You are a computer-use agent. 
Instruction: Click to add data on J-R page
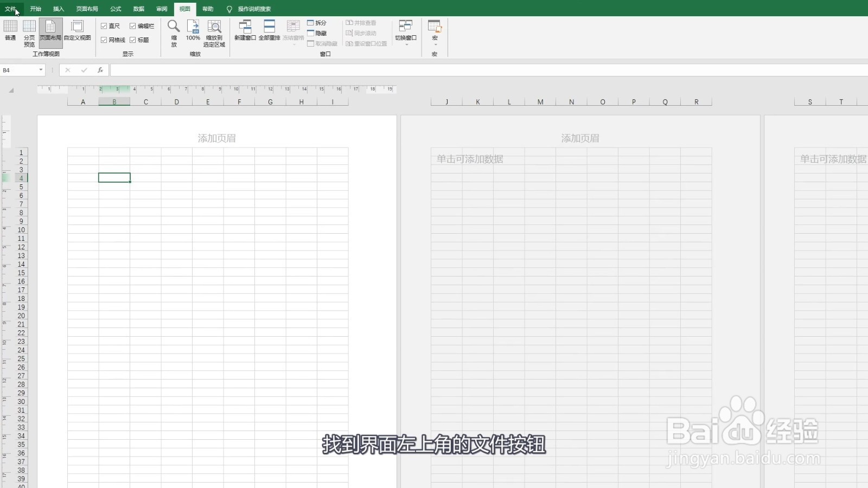point(470,159)
